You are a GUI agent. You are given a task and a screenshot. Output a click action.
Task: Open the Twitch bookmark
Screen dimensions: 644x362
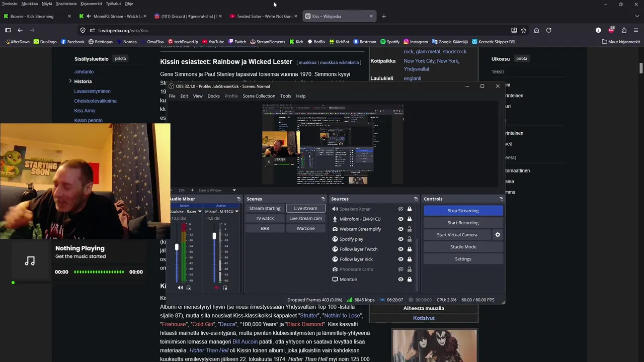[237, 42]
